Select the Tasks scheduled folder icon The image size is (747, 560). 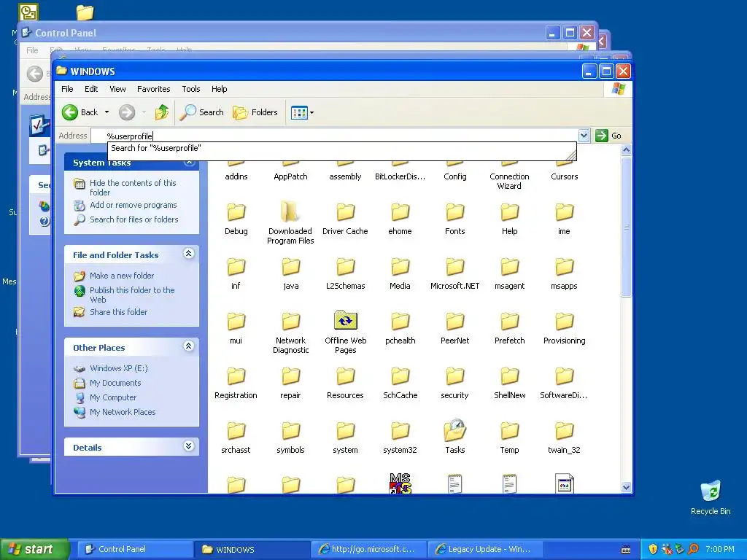[x=455, y=430]
